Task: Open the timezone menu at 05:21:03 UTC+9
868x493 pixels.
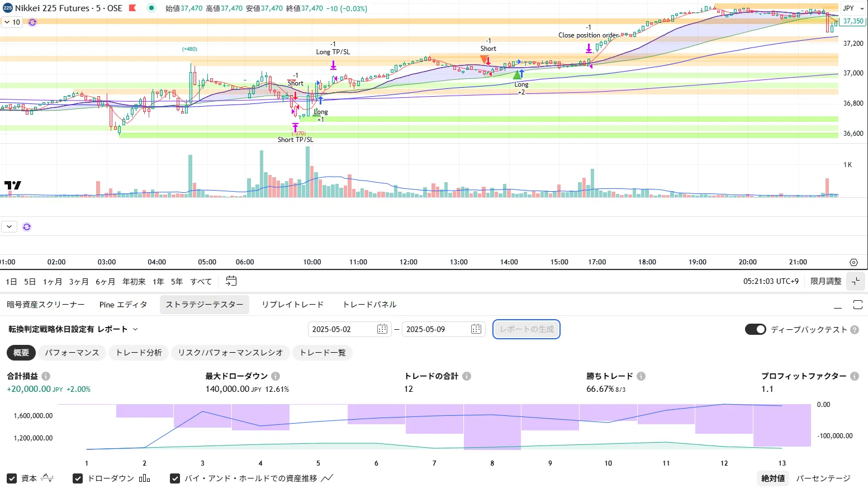Action: point(771,281)
